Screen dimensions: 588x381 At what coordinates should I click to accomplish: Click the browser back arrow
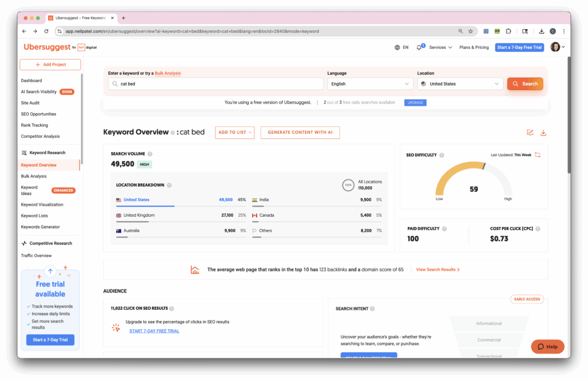(x=24, y=32)
